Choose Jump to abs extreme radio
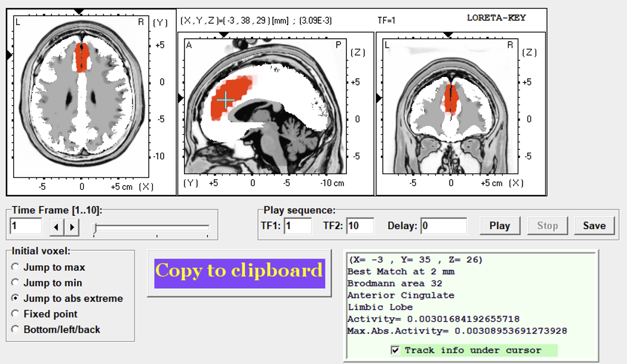 tap(15, 298)
